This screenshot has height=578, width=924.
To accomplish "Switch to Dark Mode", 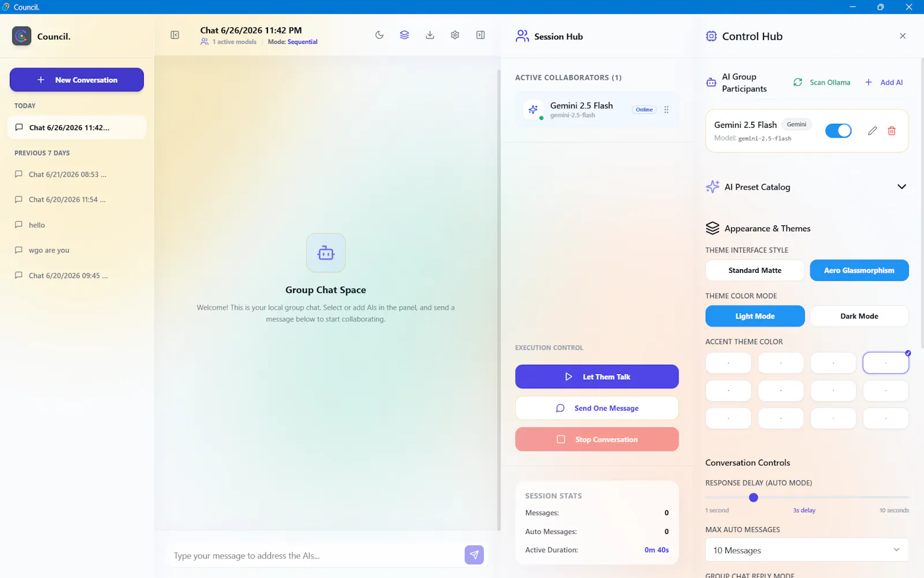I will point(859,316).
